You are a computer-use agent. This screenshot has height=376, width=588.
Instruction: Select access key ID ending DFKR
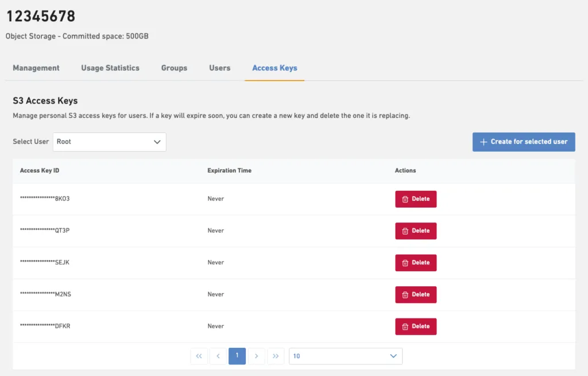pyautogui.click(x=45, y=326)
